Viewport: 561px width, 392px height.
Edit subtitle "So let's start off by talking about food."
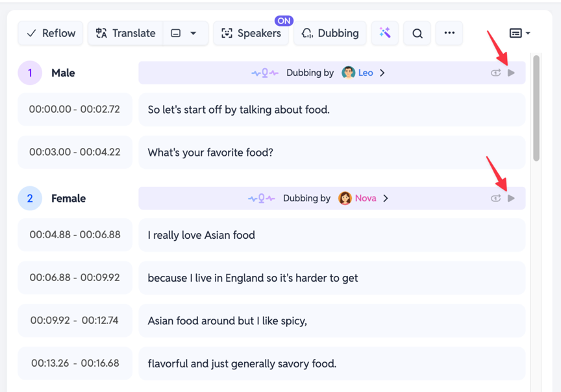point(332,110)
